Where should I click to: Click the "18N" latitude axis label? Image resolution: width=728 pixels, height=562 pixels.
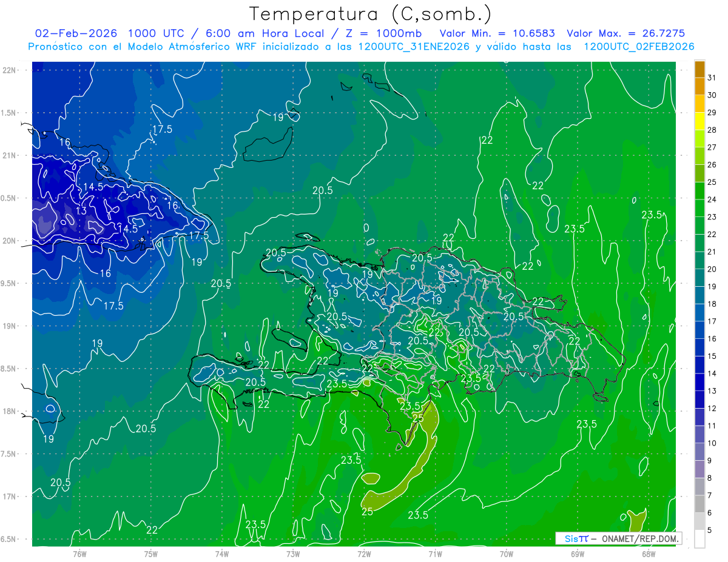8,411
